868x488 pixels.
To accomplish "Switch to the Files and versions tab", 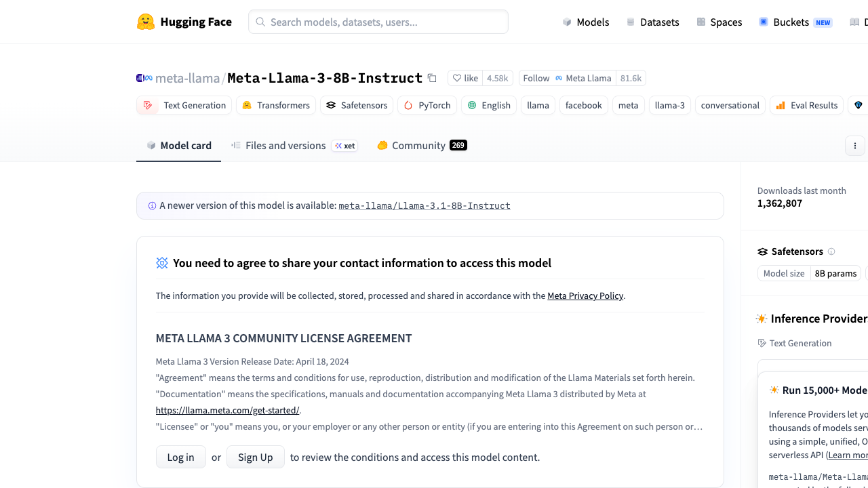I will (294, 145).
